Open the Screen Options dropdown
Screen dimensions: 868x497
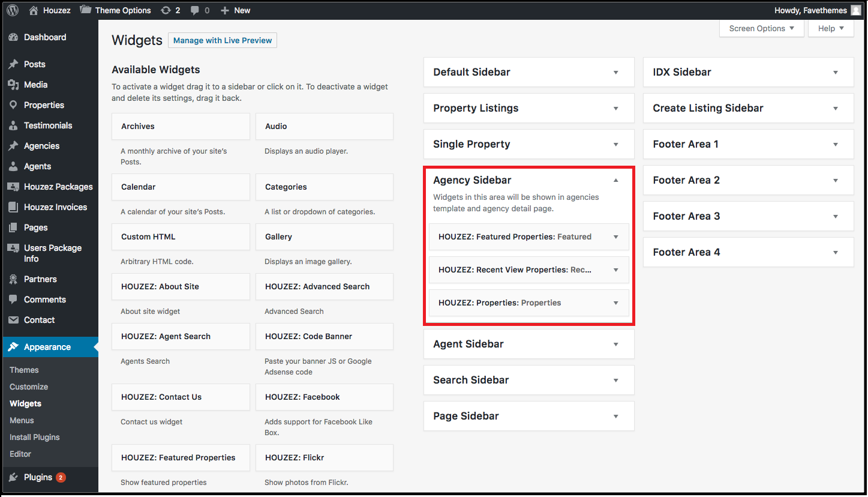(761, 28)
